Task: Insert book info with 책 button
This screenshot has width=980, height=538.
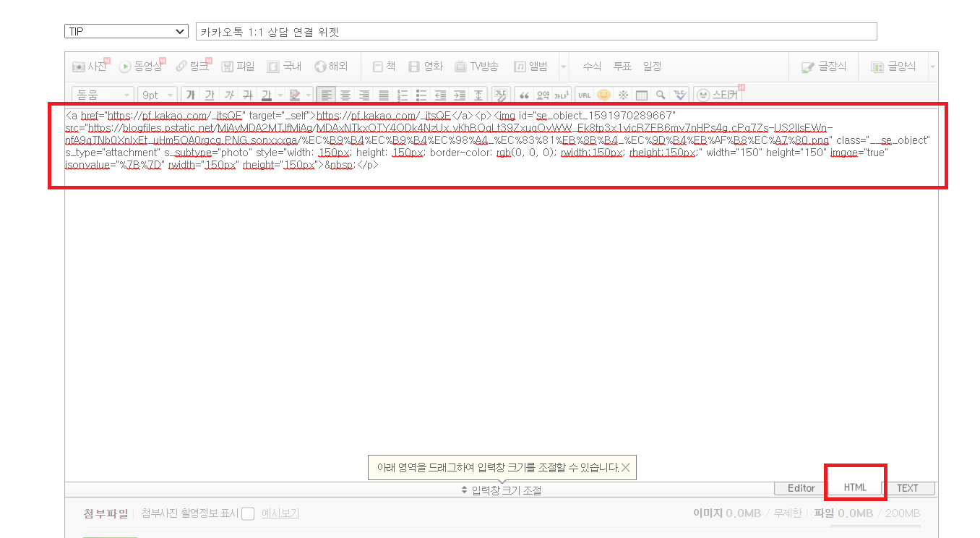Action: click(384, 67)
